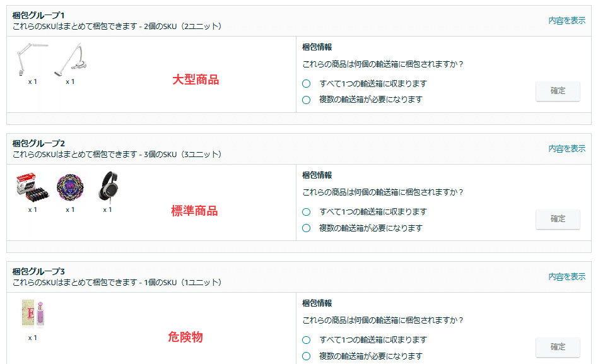Viewport: 598px width, 364px height.
Task: Open 内容を表示 link for 梱包グループ1
Action: [566, 21]
